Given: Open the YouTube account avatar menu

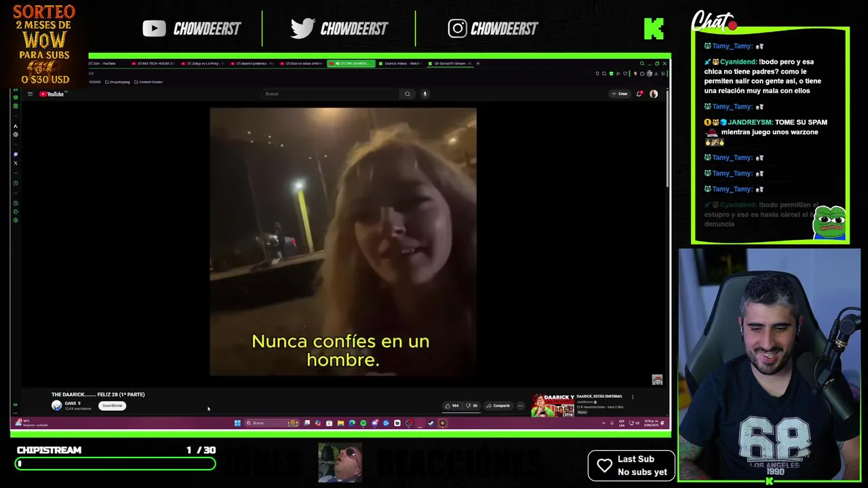Looking at the screenshot, I should [654, 94].
